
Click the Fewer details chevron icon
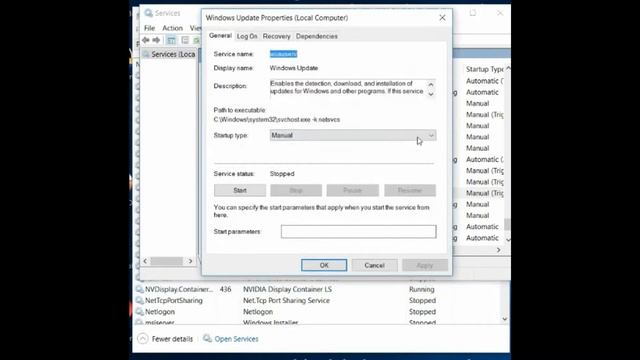point(142,339)
